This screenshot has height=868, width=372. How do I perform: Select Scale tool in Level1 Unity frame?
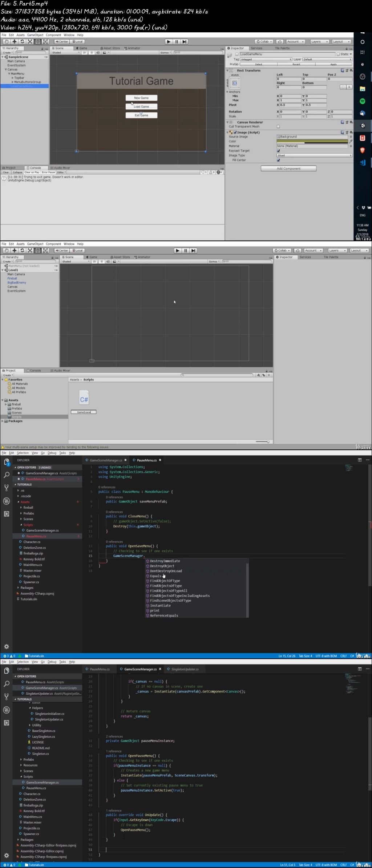pyautogui.click(x=30, y=250)
